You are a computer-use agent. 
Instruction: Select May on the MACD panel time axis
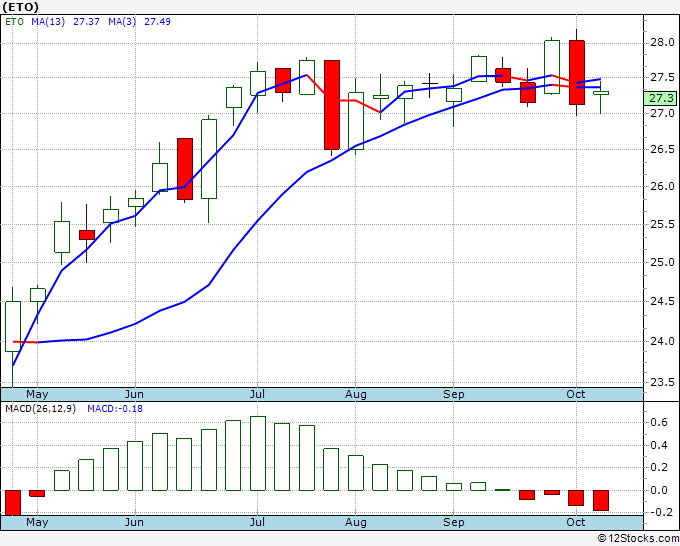click(37, 522)
